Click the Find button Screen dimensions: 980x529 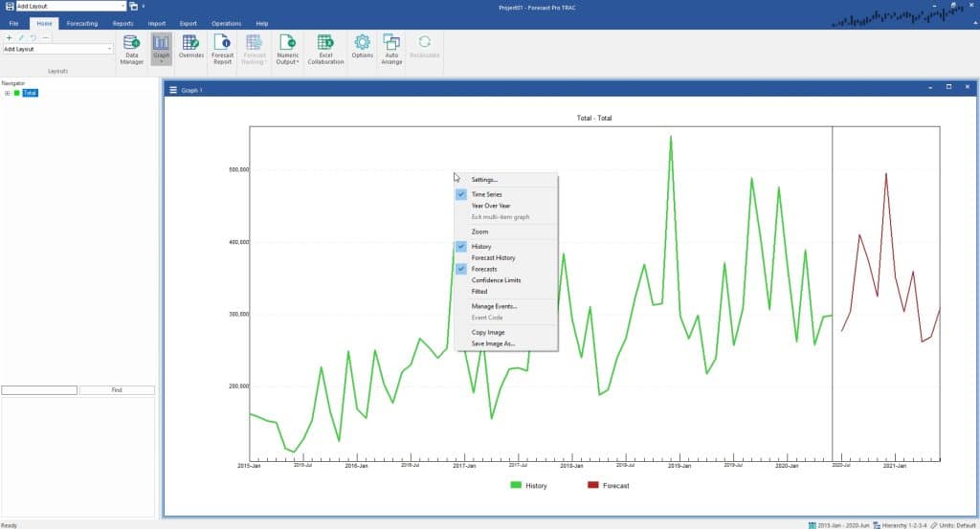coord(116,390)
